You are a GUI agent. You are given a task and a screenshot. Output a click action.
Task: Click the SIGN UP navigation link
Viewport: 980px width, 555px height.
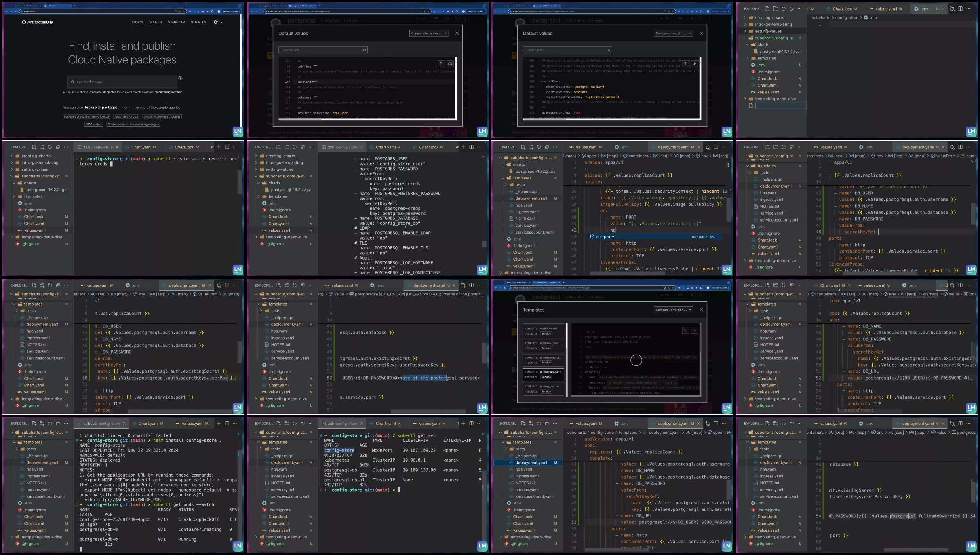[x=176, y=22]
